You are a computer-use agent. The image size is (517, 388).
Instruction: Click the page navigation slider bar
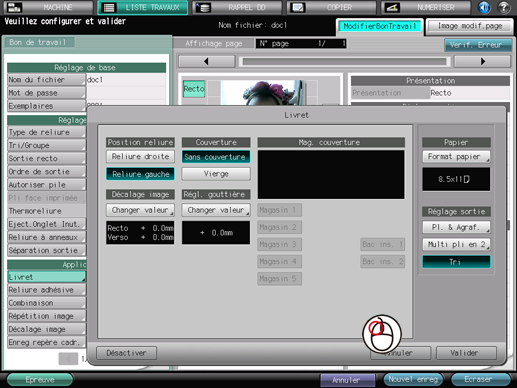pos(344,61)
